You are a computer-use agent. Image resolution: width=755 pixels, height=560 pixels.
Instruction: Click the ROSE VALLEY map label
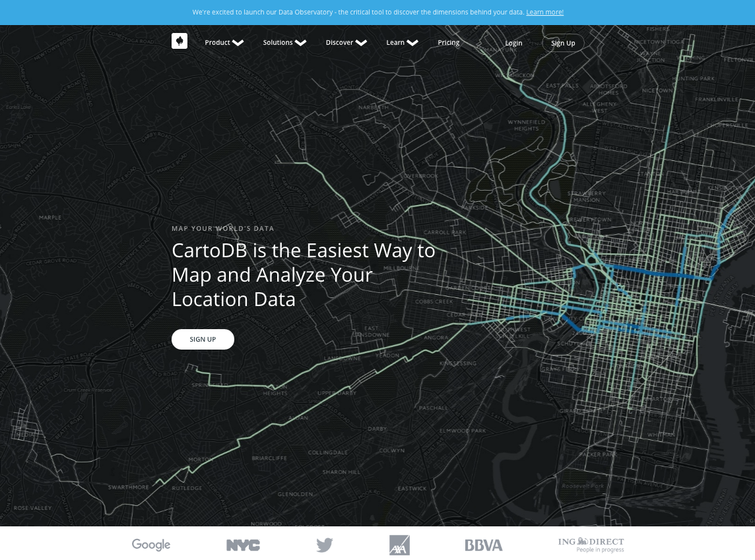(x=33, y=508)
